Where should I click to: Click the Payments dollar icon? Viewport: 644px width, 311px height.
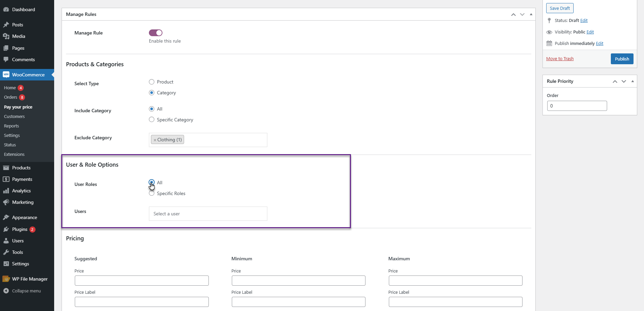coord(6,179)
